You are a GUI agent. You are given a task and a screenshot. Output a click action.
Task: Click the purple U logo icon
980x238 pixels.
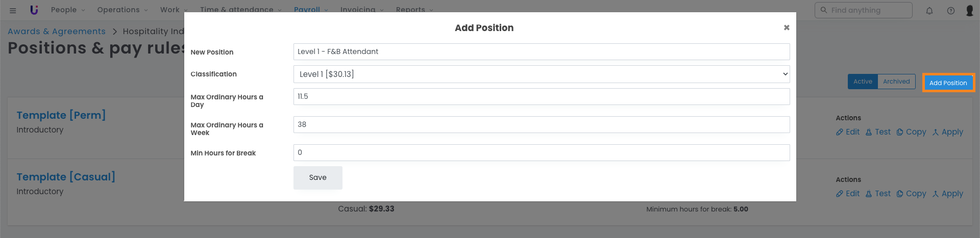[34, 10]
